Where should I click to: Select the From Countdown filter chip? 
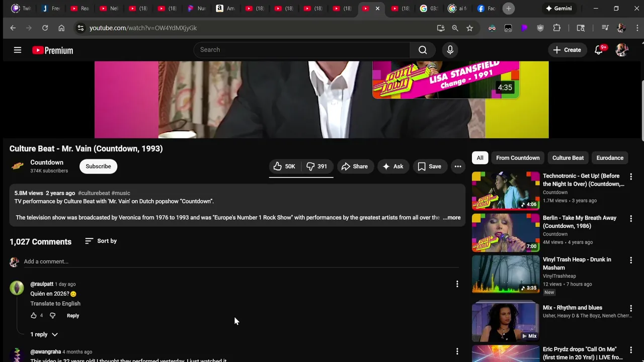518,158
